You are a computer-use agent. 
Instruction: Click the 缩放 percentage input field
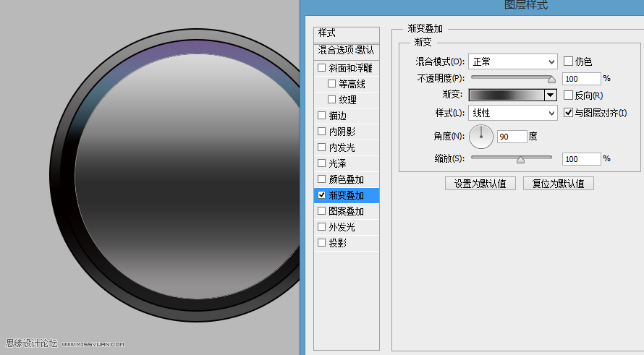click(581, 159)
